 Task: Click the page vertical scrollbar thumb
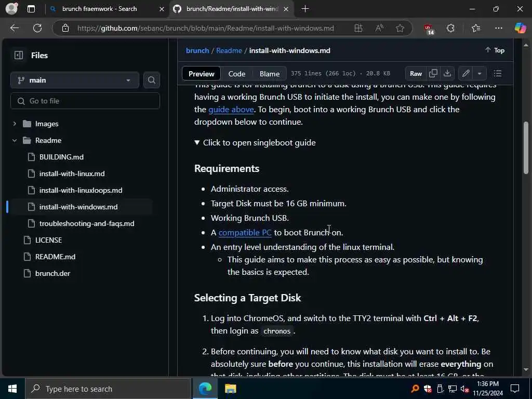point(526,148)
